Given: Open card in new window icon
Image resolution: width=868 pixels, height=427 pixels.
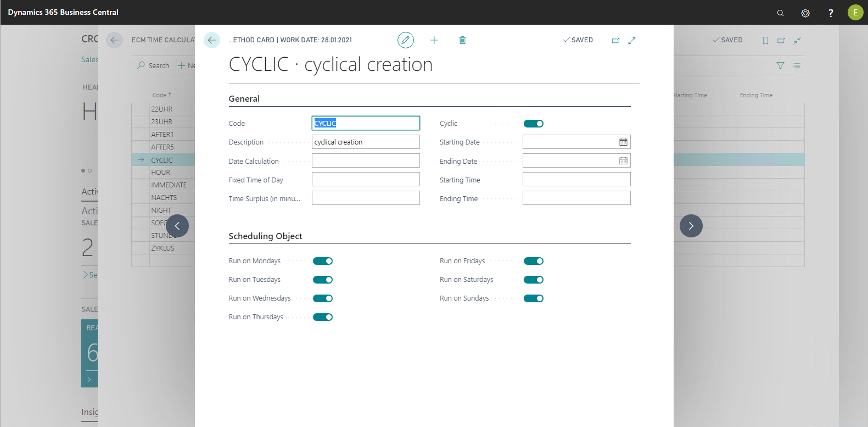Looking at the screenshot, I should pyautogui.click(x=615, y=40).
